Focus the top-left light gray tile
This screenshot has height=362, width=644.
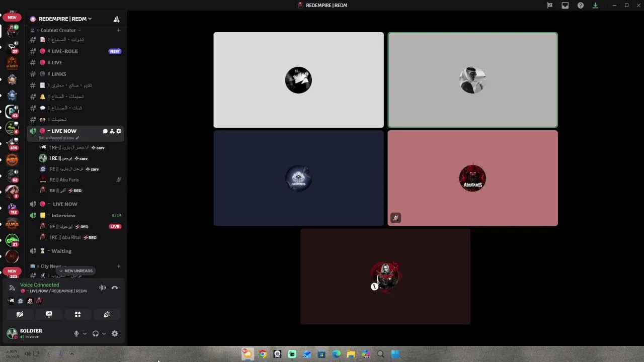pyautogui.click(x=298, y=80)
